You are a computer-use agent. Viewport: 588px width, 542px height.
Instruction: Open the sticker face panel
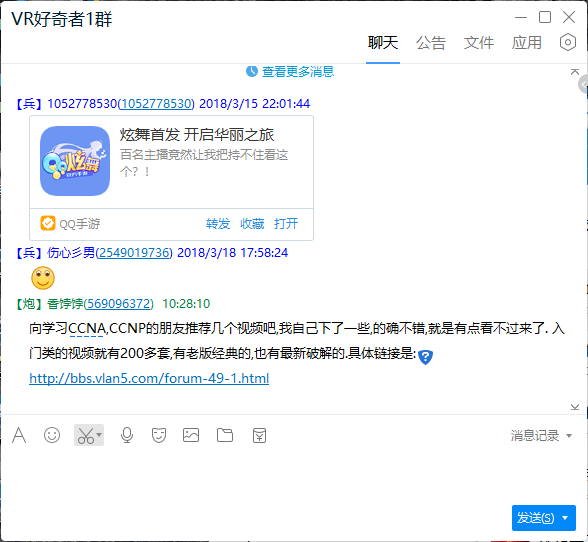click(x=159, y=435)
